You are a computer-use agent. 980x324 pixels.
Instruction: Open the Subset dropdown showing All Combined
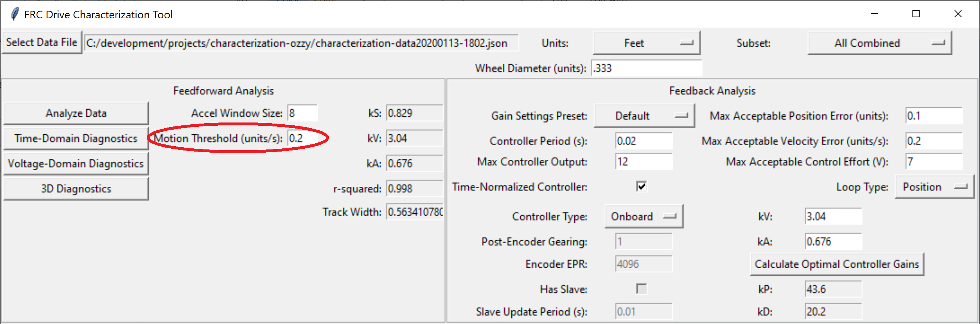[879, 43]
